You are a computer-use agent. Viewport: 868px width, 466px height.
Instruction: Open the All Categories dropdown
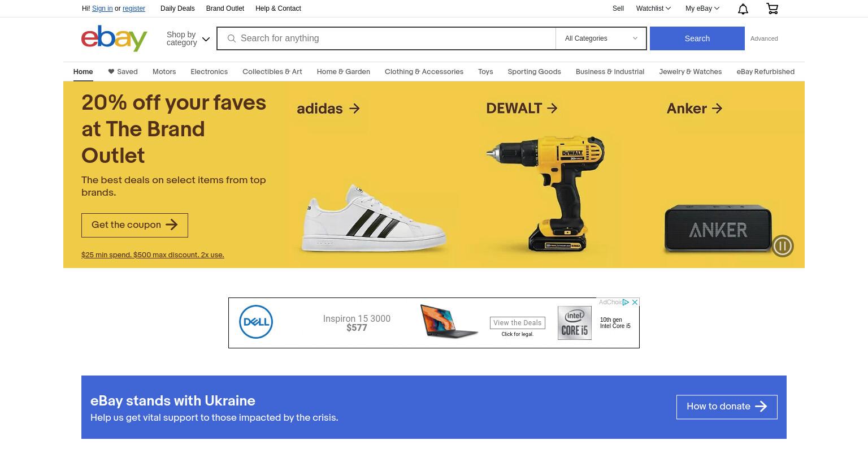pyautogui.click(x=601, y=38)
